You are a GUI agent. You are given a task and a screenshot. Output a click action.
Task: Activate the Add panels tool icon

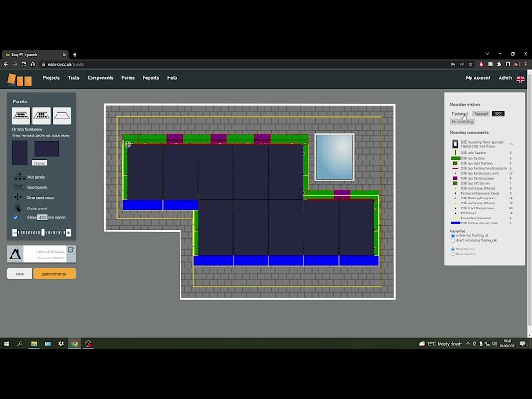19,177
